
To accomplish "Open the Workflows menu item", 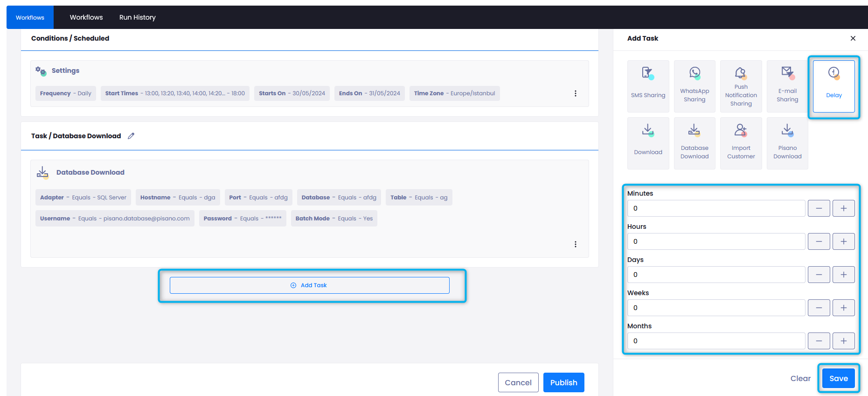I will 86,17.
